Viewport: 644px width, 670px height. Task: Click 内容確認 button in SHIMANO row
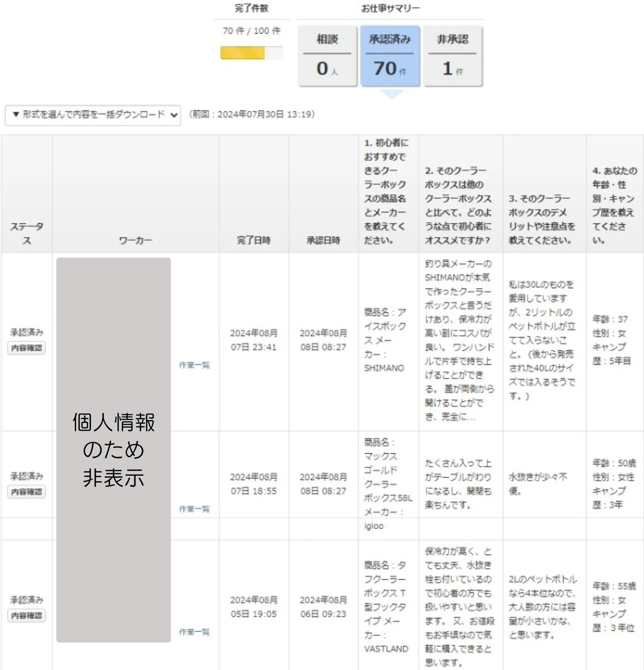26,348
